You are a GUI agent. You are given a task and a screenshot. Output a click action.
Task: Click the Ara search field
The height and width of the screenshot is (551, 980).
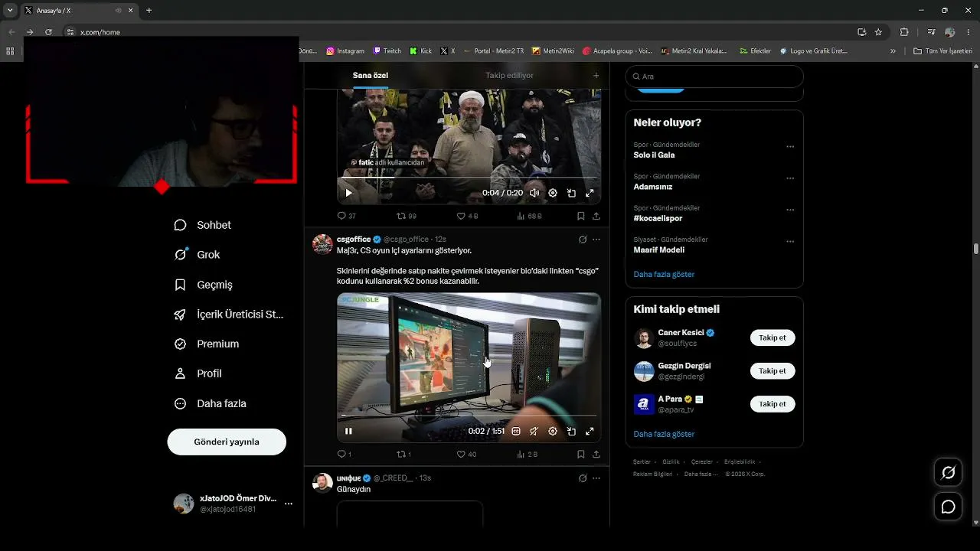pyautogui.click(x=714, y=77)
